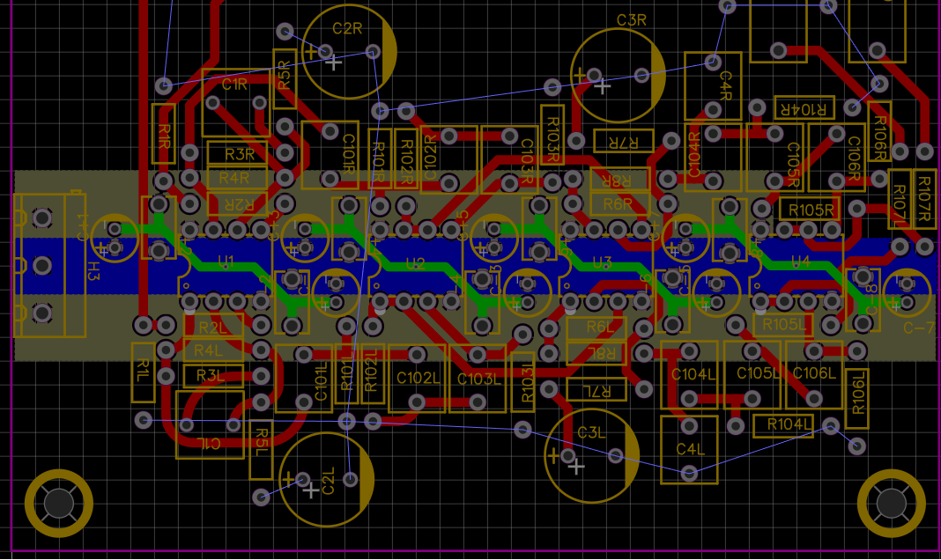Pick resistor R103R

point(552,135)
